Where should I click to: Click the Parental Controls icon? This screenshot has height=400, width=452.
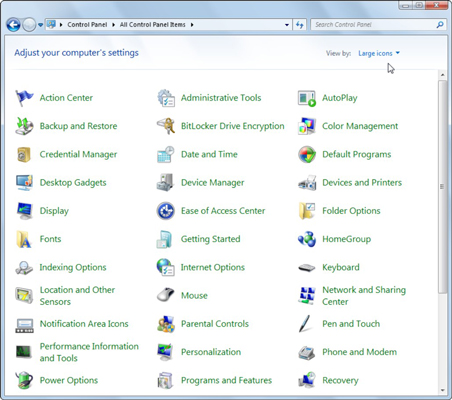pyautogui.click(x=166, y=324)
